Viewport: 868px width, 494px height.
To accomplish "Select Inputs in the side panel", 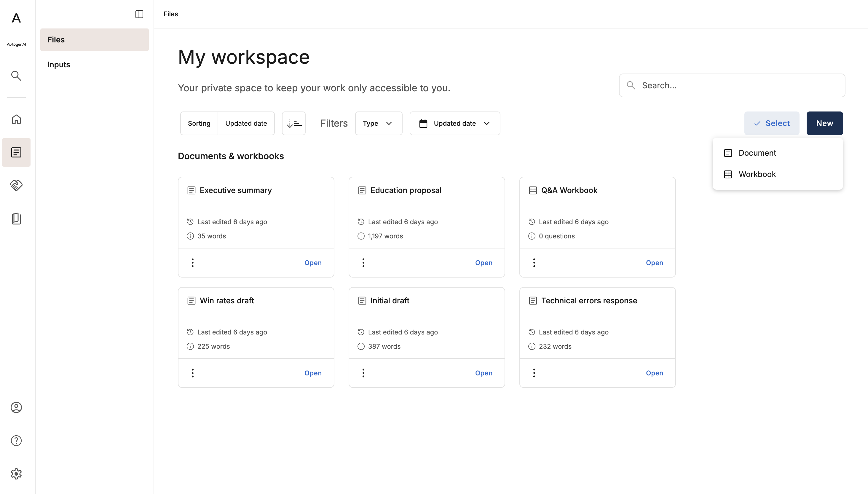I will click(94, 64).
